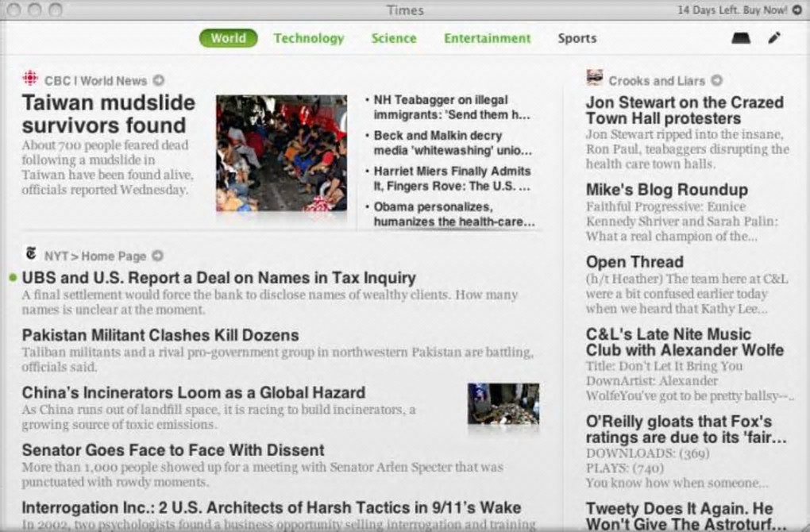Click arrow icon beside Buy Now
Image resolution: width=810 pixels, height=532 pixels.
(797, 10)
